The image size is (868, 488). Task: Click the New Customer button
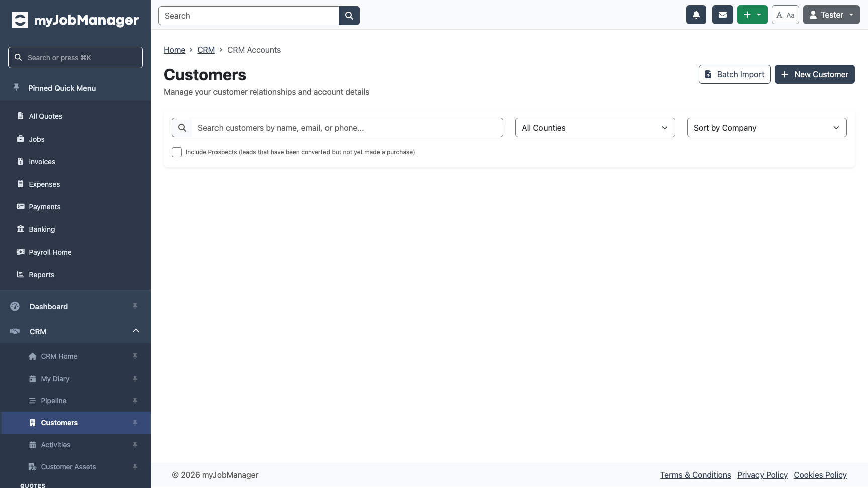tap(814, 74)
